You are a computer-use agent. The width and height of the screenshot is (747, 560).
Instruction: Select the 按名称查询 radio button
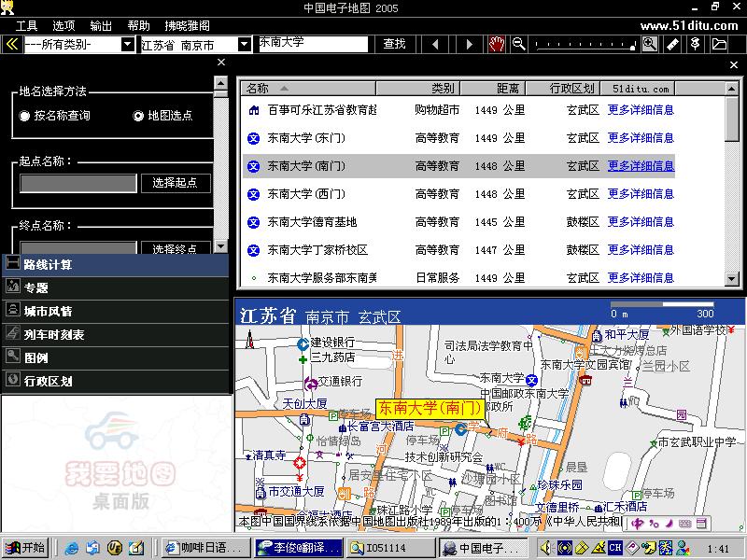(24, 116)
